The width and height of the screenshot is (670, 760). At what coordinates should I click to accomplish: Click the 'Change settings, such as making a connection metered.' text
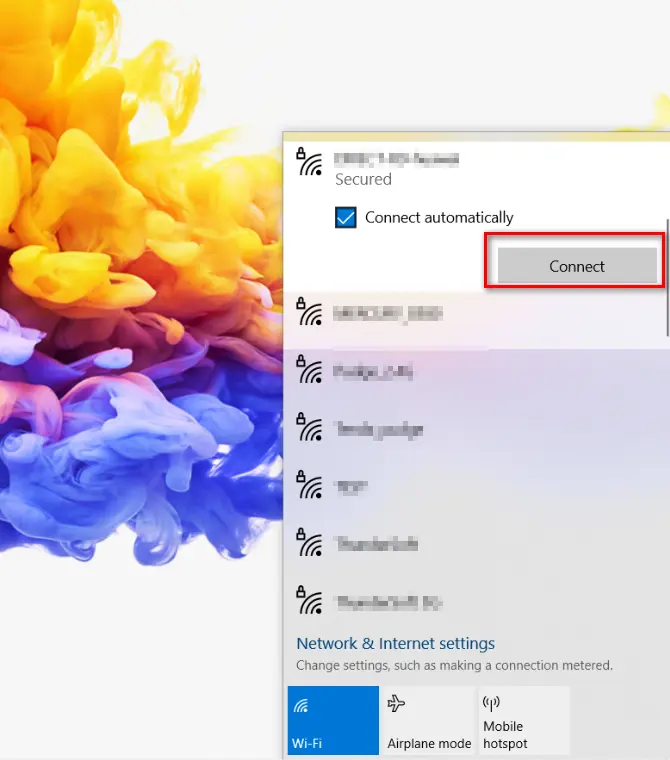click(x=454, y=665)
